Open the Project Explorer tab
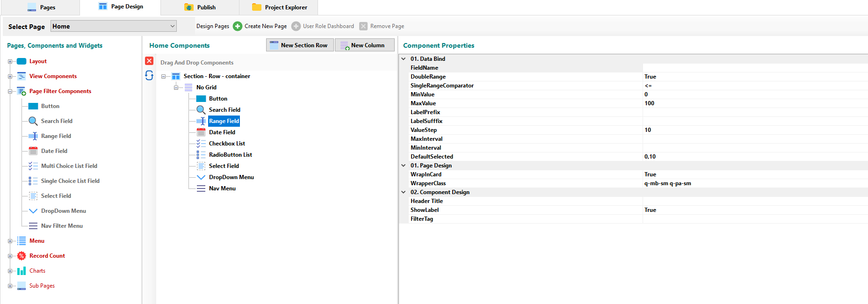Viewport: 868px width, 304px height. (280, 7)
